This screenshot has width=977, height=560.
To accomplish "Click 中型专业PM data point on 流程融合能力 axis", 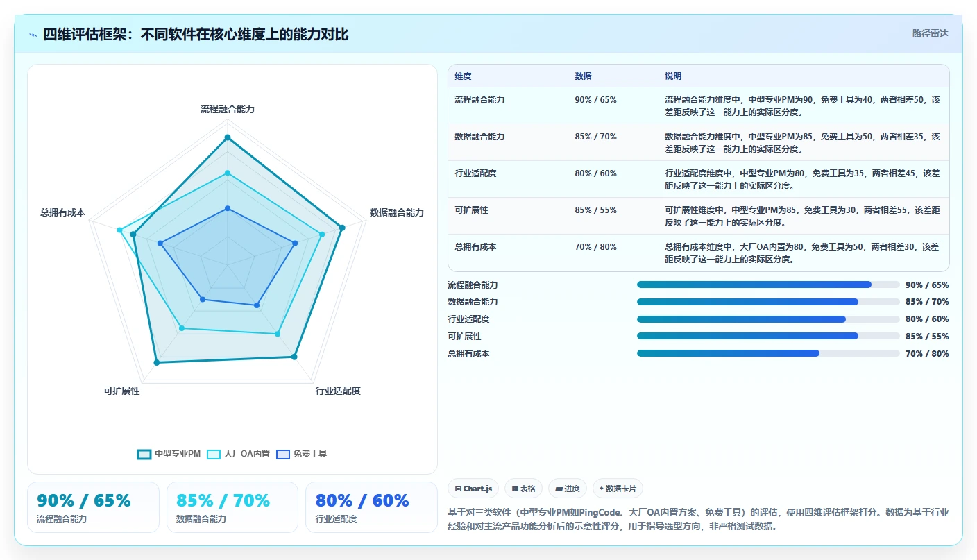I will (x=228, y=137).
